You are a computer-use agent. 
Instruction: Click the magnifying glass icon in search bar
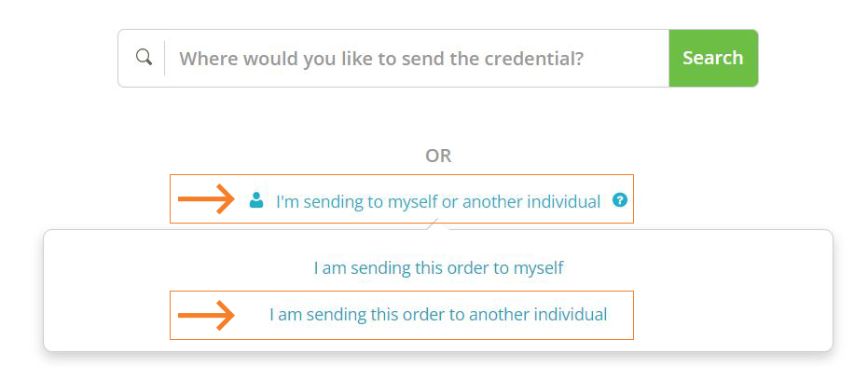click(144, 58)
